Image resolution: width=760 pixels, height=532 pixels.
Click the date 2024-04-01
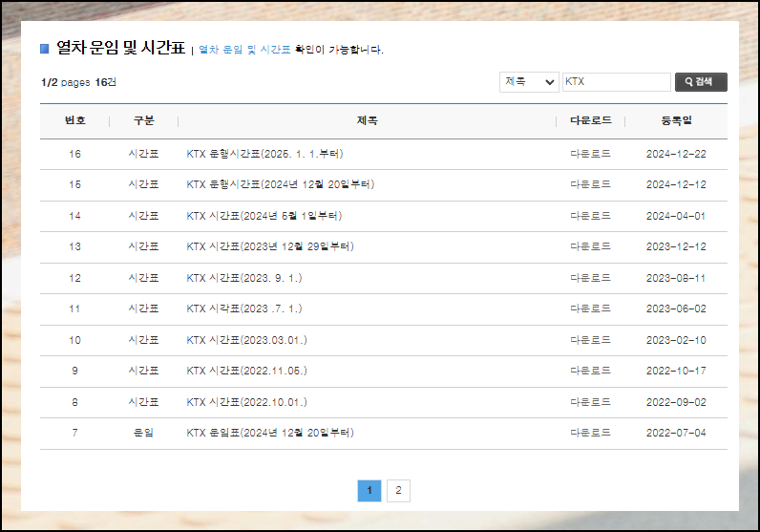pyautogui.click(x=676, y=216)
